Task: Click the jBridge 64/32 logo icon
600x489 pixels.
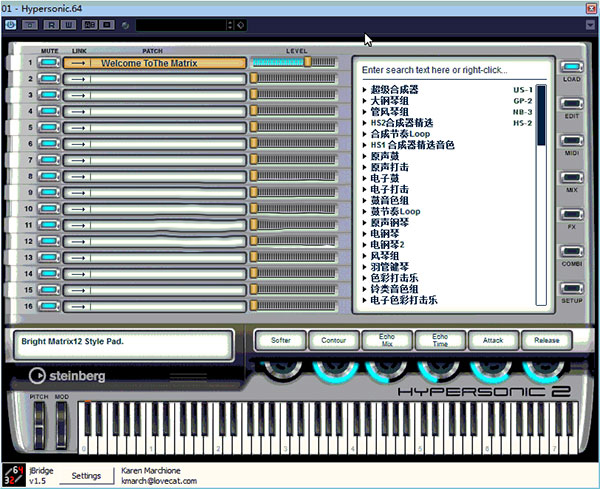Action: pyautogui.click(x=13, y=475)
